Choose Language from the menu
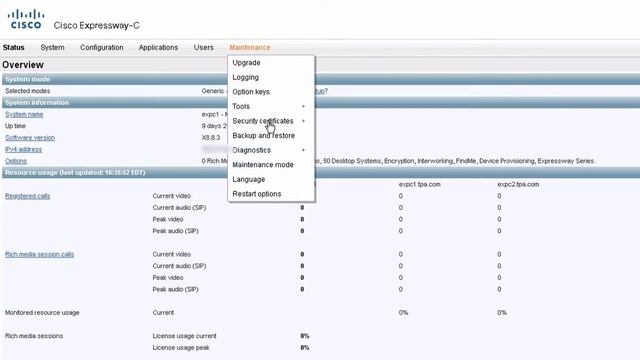The width and height of the screenshot is (640, 360). [x=249, y=179]
